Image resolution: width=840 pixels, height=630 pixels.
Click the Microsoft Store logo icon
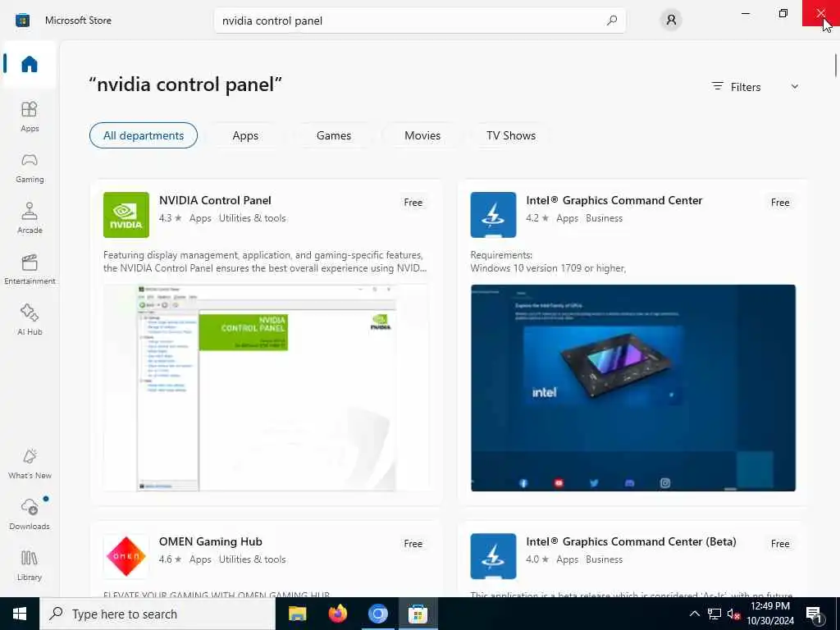coord(22,21)
